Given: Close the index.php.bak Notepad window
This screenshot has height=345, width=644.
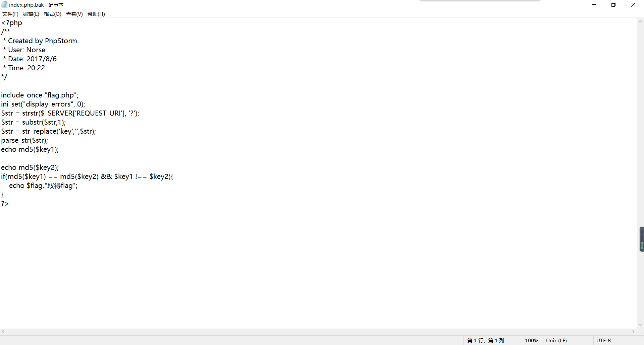Looking at the screenshot, I should tap(633, 5).
